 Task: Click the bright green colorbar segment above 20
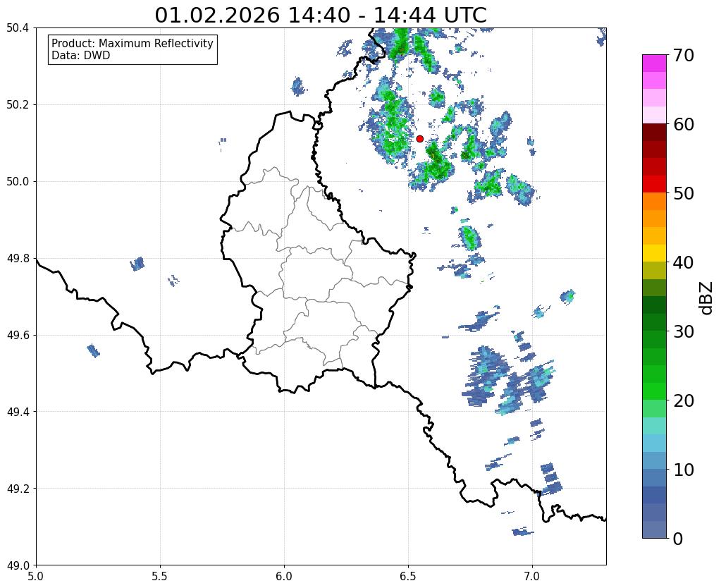click(654, 391)
